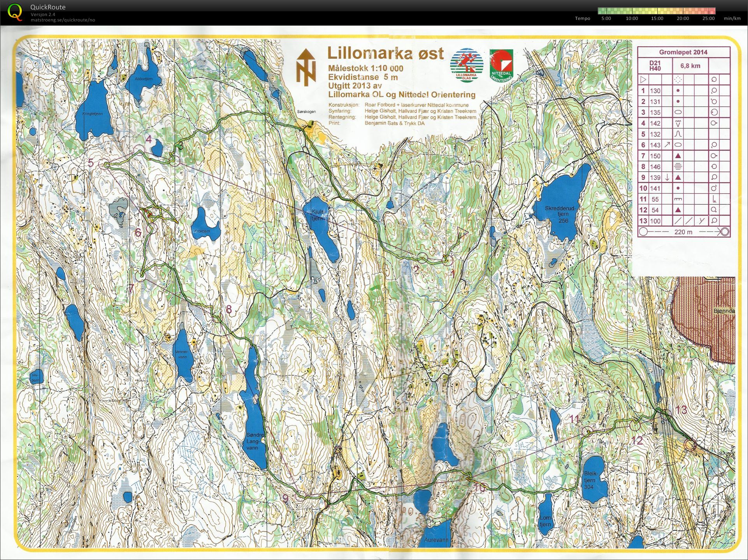The image size is (748, 560).
Task: Click the 'Skredderudtjern 256' lake label
Action: coord(560,214)
